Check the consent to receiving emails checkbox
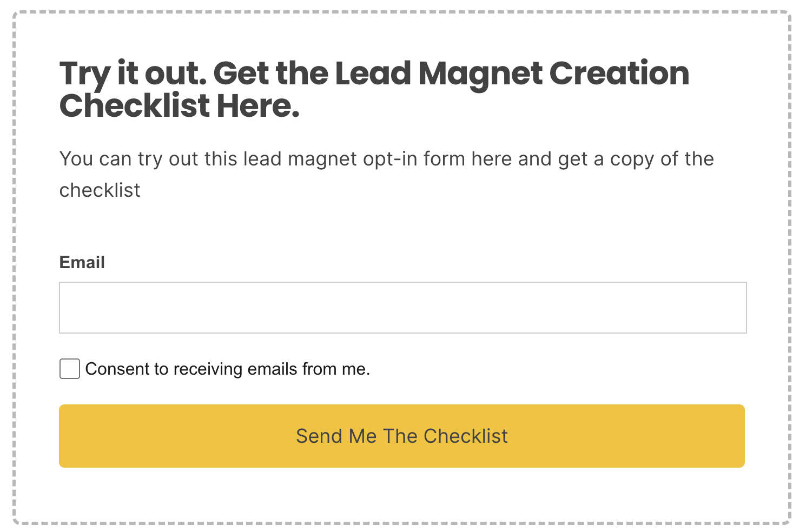806x532 pixels. pyautogui.click(x=70, y=369)
